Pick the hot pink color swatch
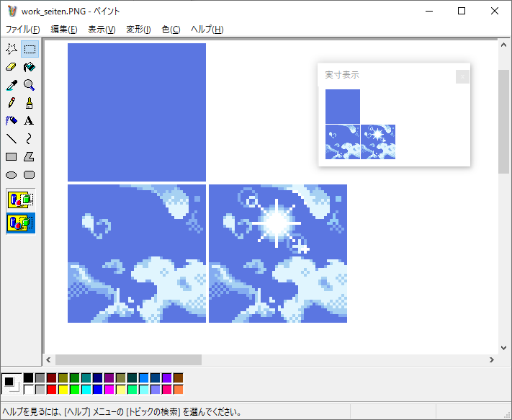This screenshot has height=420, width=512. 167,389
